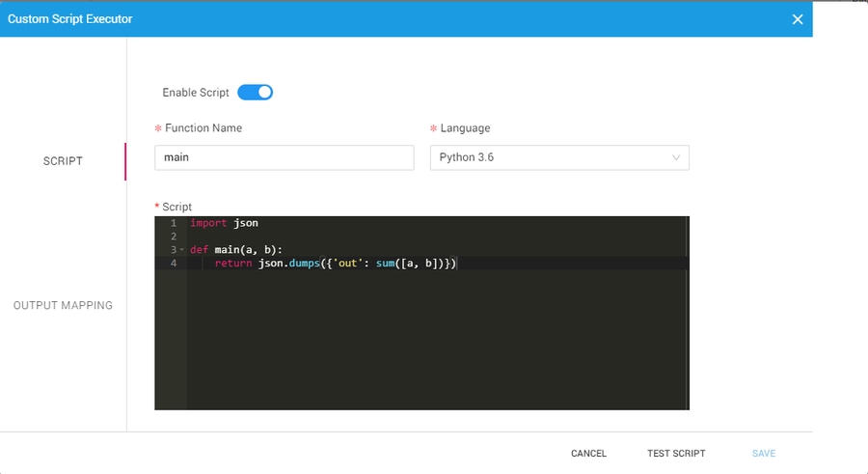Toggle the Enable Script switch

pos(256,93)
